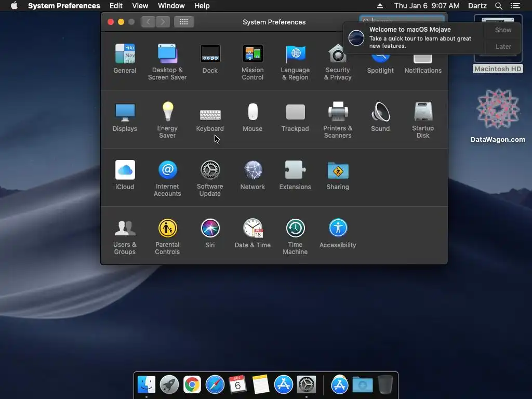Click Show on the Mojave notification
The height and width of the screenshot is (399, 532).
coord(503,30)
